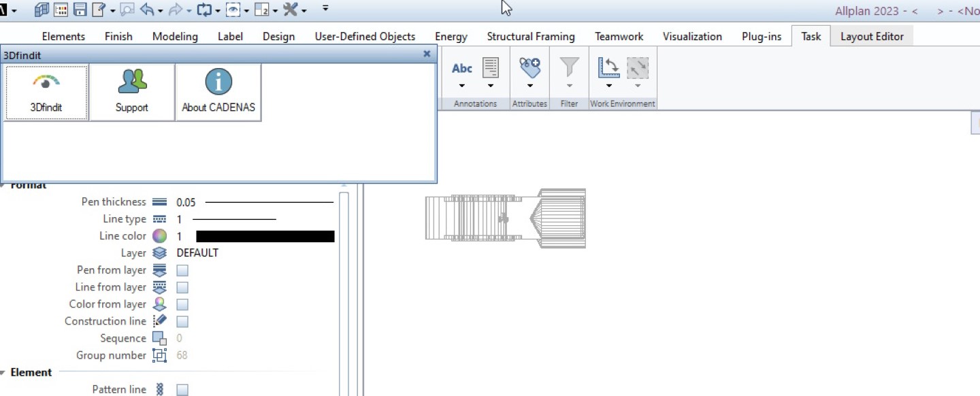980x396 pixels.
Task: Click the Undo arrow in the toolbar
Action: coord(146,9)
